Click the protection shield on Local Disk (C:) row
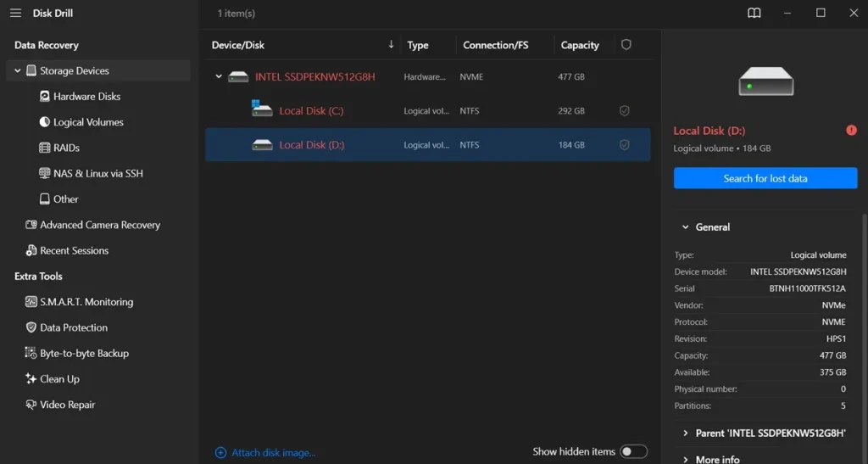This screenshot has height=464, width=868. 625,111
